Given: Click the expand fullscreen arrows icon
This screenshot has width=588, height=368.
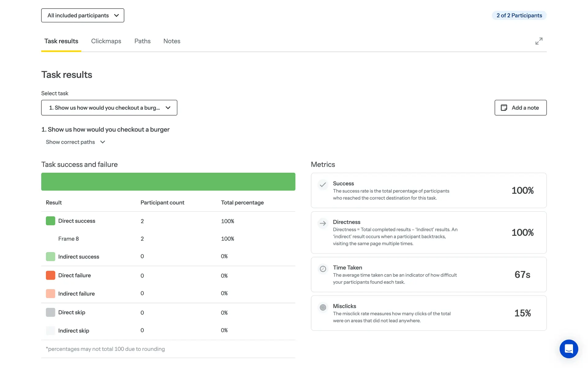Looking at the screenshot, I should (539, 41).
